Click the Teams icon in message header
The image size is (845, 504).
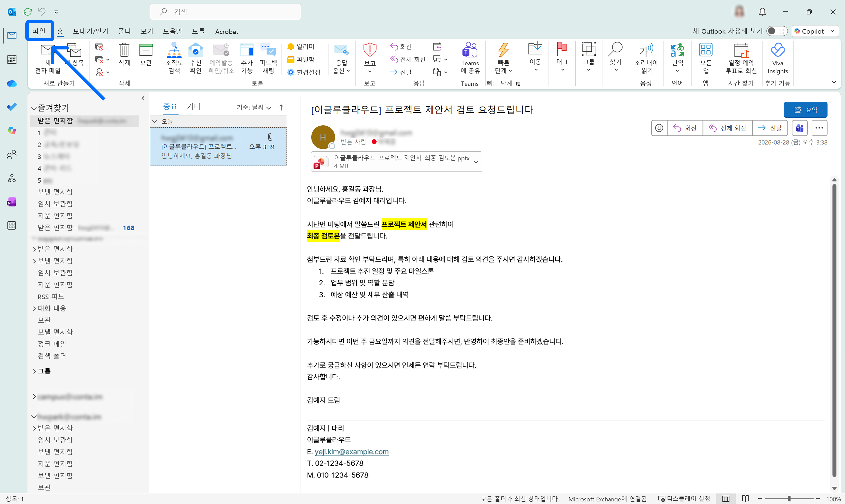(x=799, y=128)
